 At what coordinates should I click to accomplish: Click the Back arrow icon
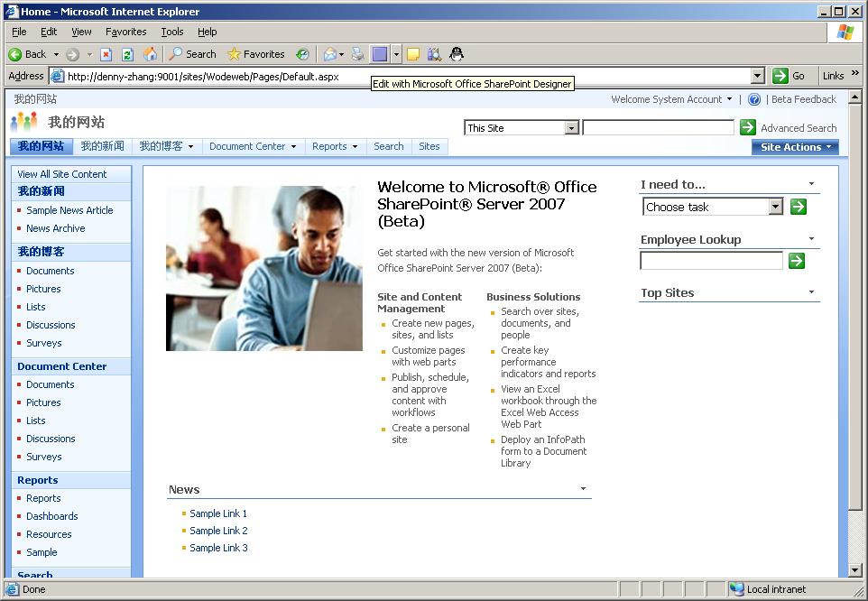click(x=15, y=54)
